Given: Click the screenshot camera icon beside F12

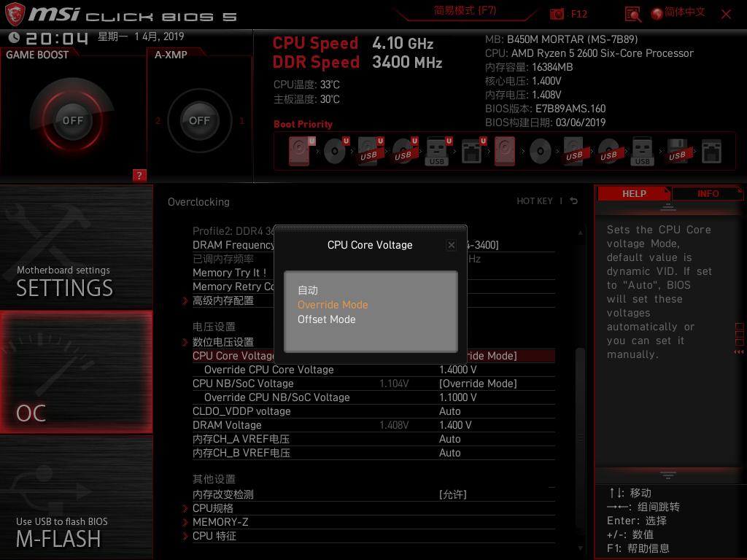Looking at the screenshot, I should pyautogui.click(x=557, y=15).
